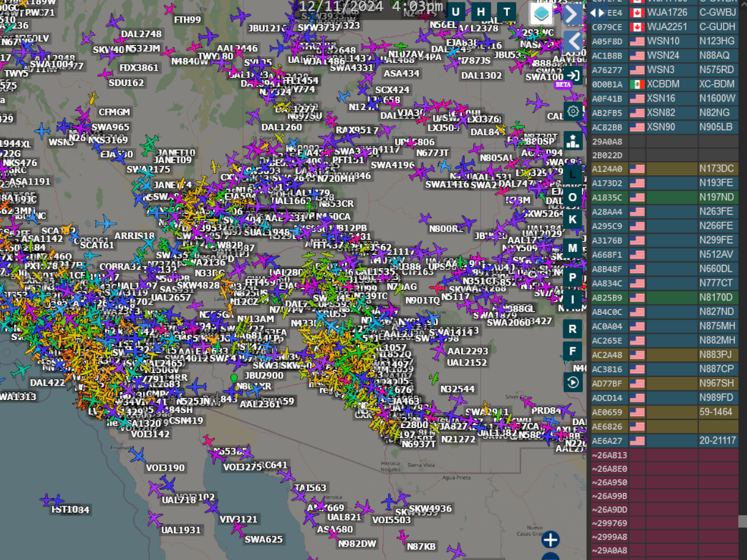Click the Mexico flag for XCBDM

click(x=637, y=84)
